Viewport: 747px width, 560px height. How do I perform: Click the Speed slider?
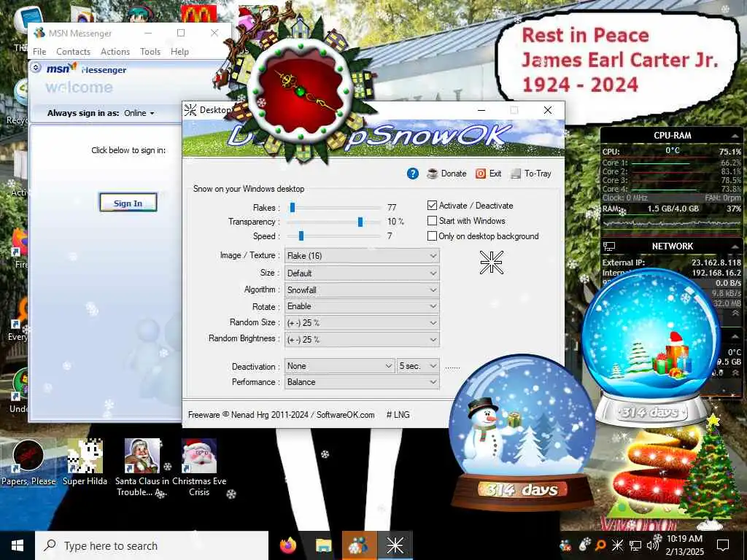coord(335,236)
